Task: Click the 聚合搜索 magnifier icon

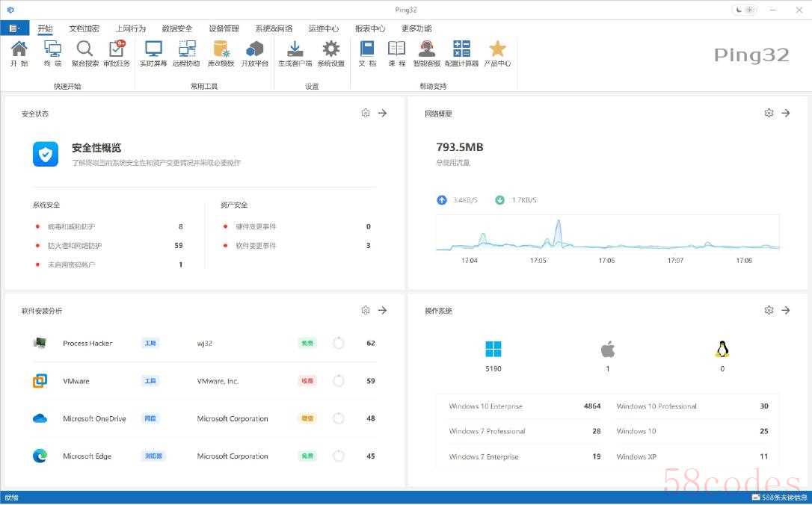Action: click(85, 53)
